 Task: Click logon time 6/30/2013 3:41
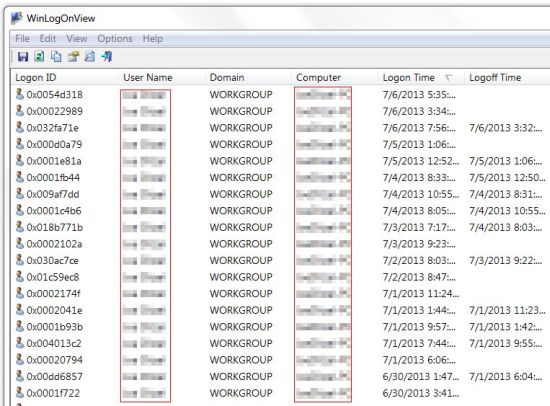coord(421,393)
